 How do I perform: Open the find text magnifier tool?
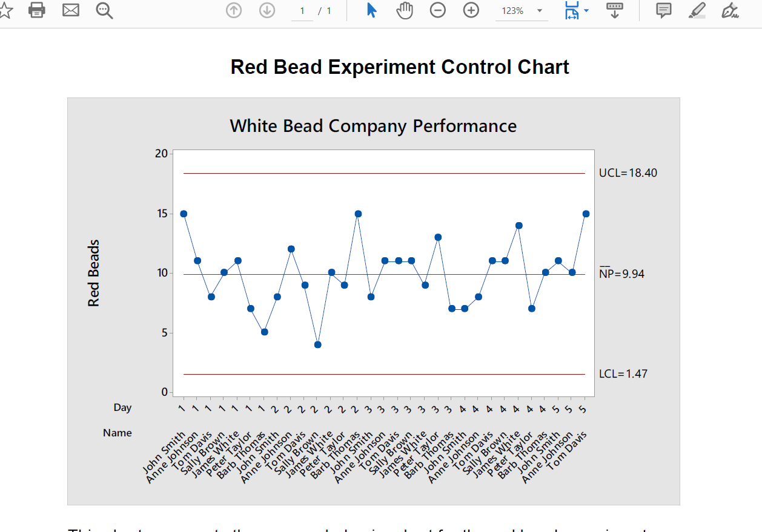104,10
